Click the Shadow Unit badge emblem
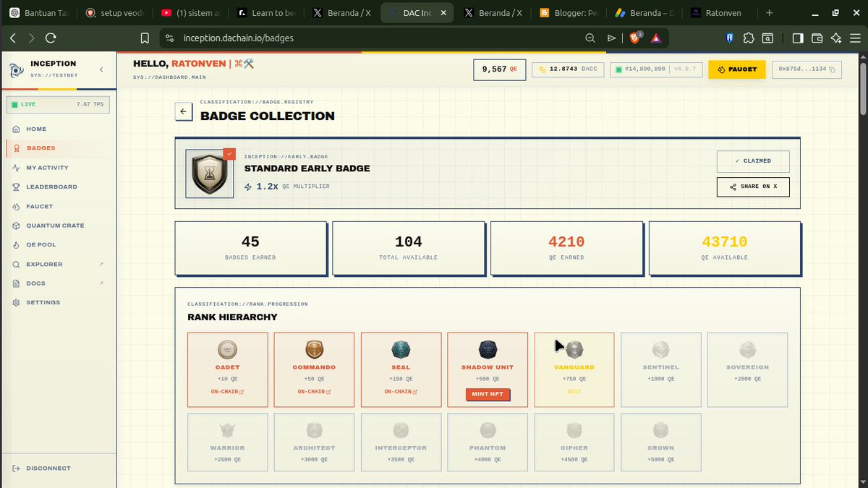 point(488,351)
